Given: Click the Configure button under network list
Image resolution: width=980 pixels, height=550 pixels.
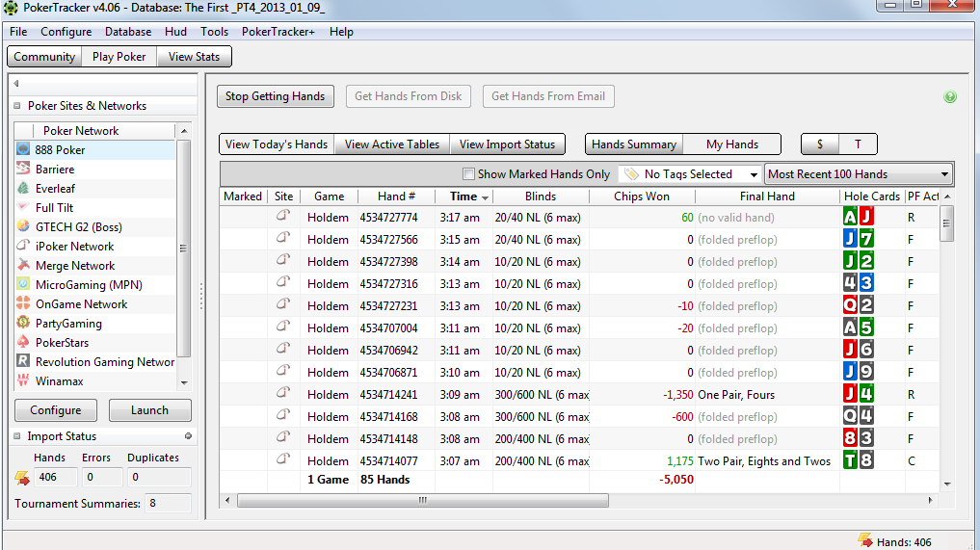Looking at the screenshot, I should tap(56, 410).
